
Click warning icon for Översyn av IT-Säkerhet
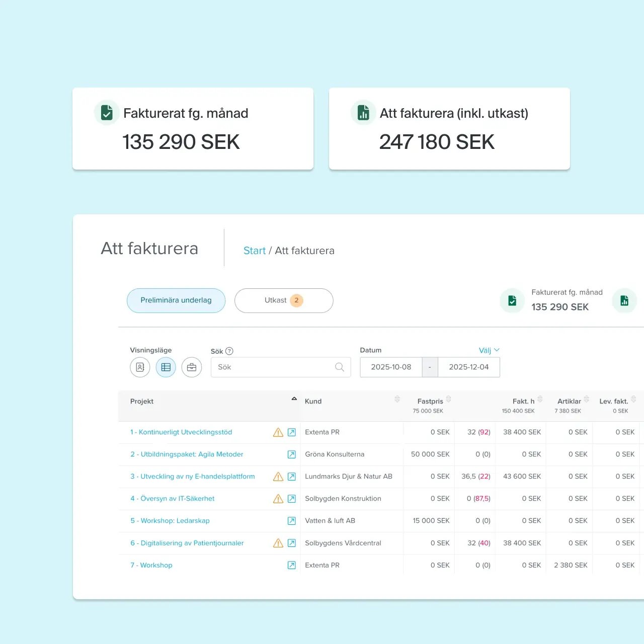tap(278, 499)
